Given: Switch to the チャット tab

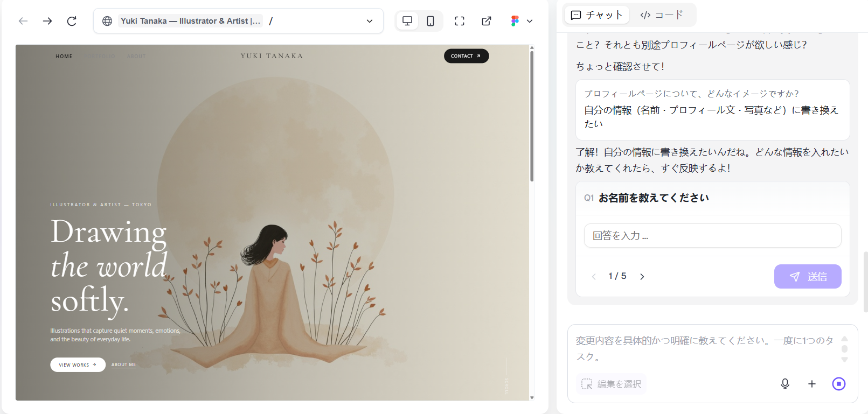Looking at the screenshot, I should 597,15.
